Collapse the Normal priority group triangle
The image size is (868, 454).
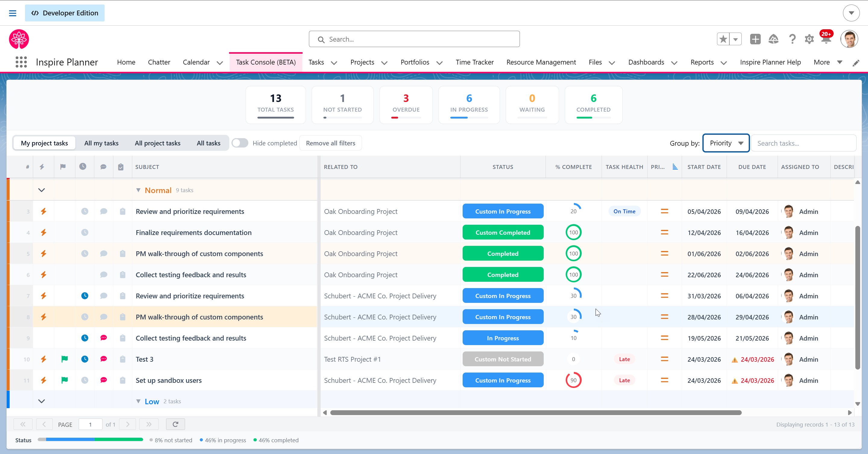[x=138, y=190]
